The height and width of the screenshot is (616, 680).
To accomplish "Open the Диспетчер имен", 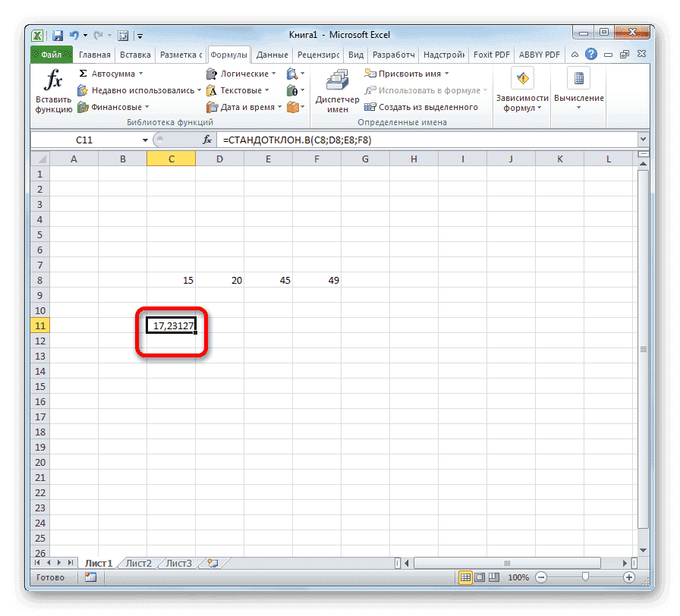I will coord(336,89).
